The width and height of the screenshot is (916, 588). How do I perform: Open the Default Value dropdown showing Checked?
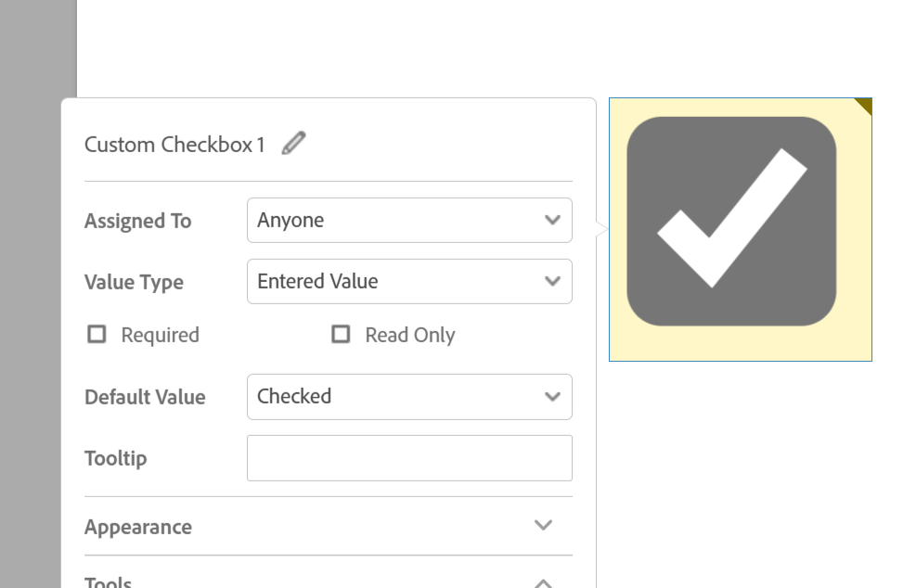coord(409,396)
